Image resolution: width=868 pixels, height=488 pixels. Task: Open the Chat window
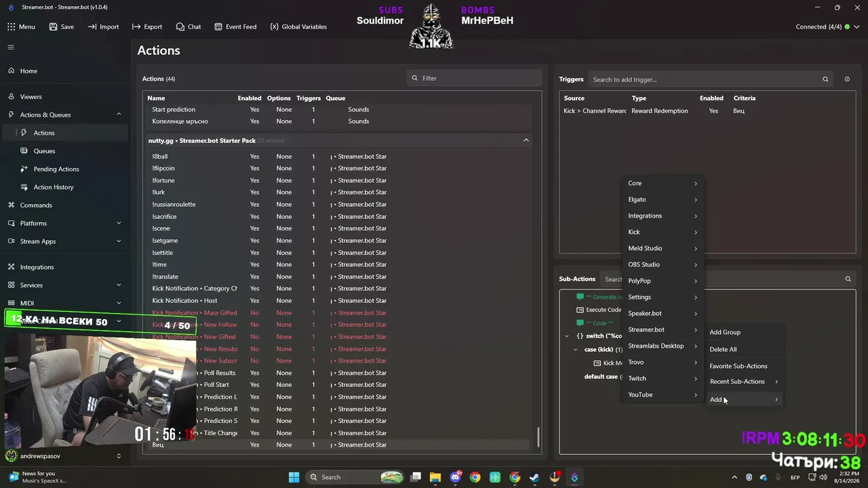click(189, 26)
